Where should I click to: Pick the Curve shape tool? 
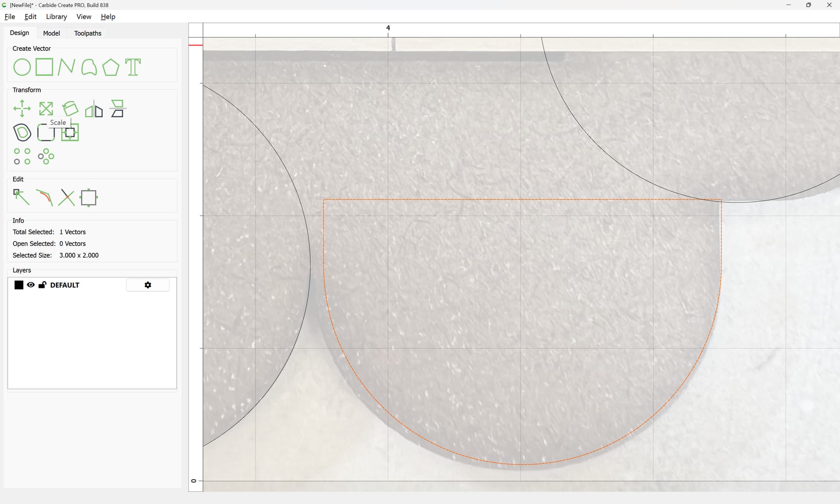point(89,67)
